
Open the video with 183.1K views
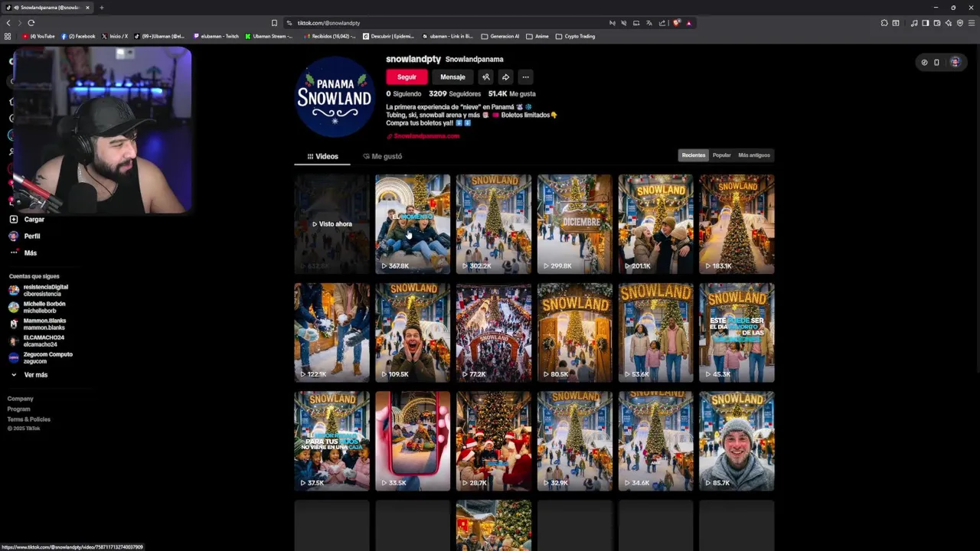(737, 224)
